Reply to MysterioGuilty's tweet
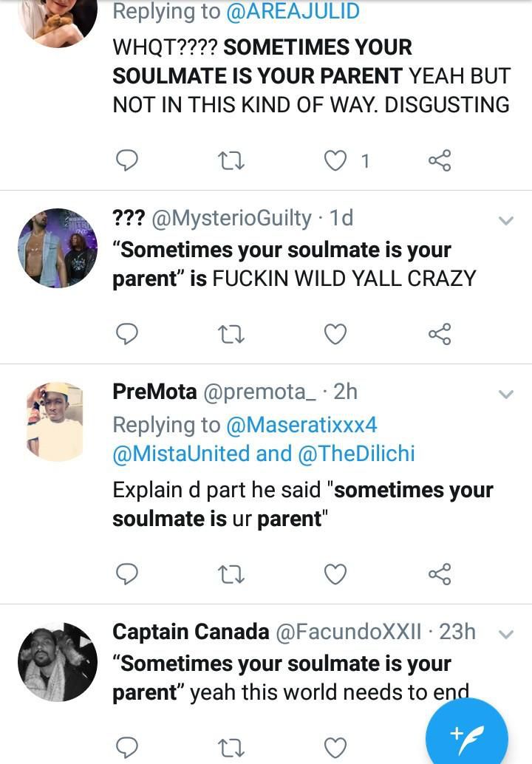532x764 pixels. coord(128,335)
